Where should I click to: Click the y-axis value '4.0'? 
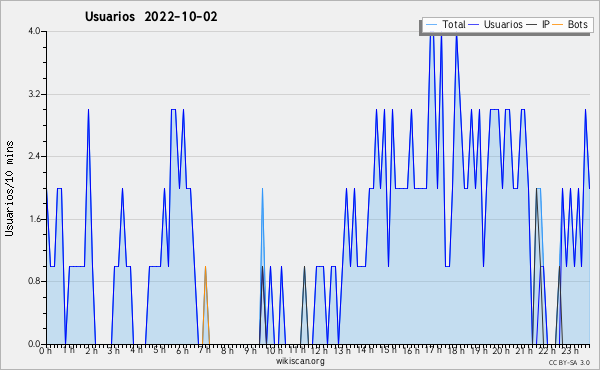[x=34, y=31]
